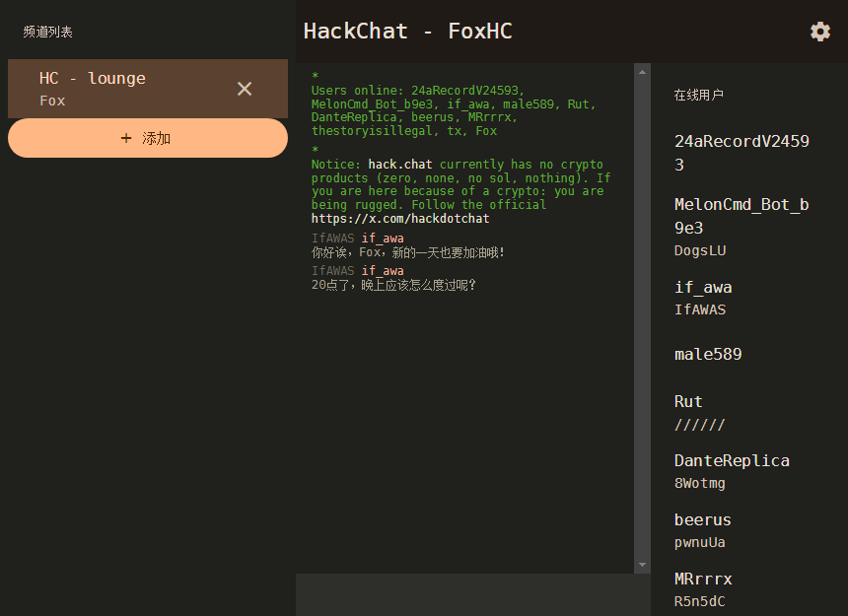Close the HC - lounge channel
This screenshot has width=848, height=616.
tap(245, 89)
